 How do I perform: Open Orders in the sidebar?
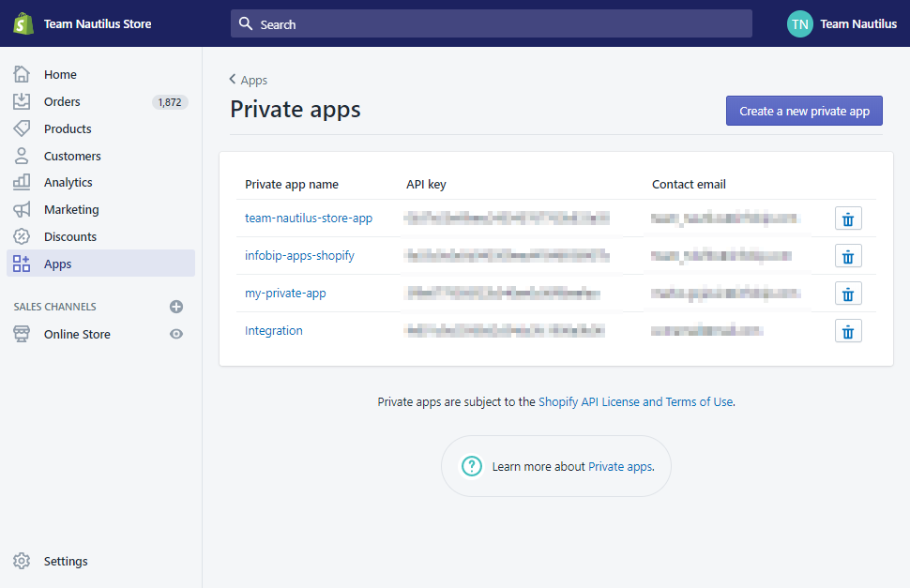(62, 101)
